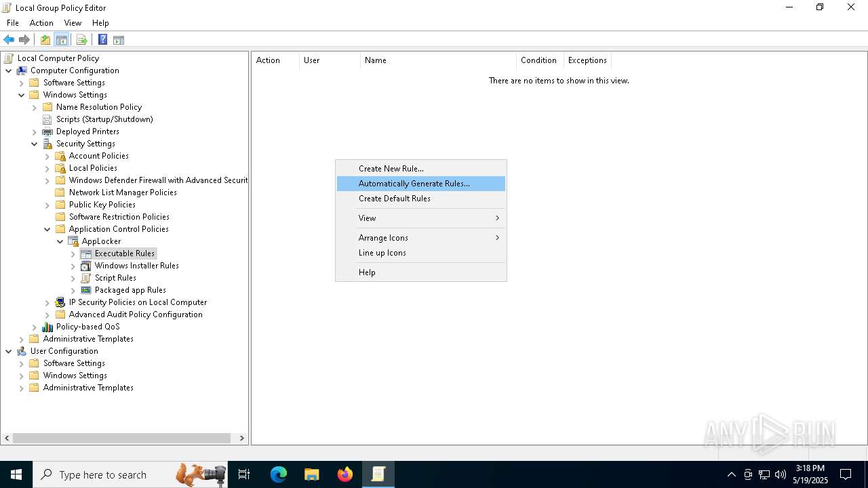Click the Windows Installer Rules icon

tap(86, 266)
